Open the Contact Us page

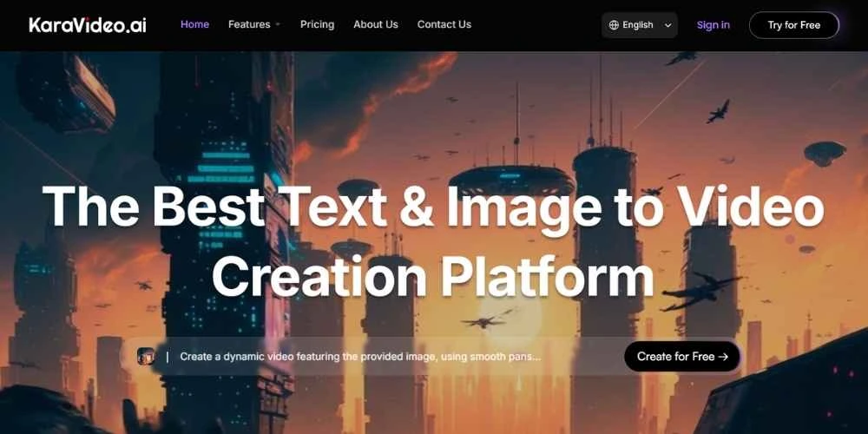tap(444, 24)
